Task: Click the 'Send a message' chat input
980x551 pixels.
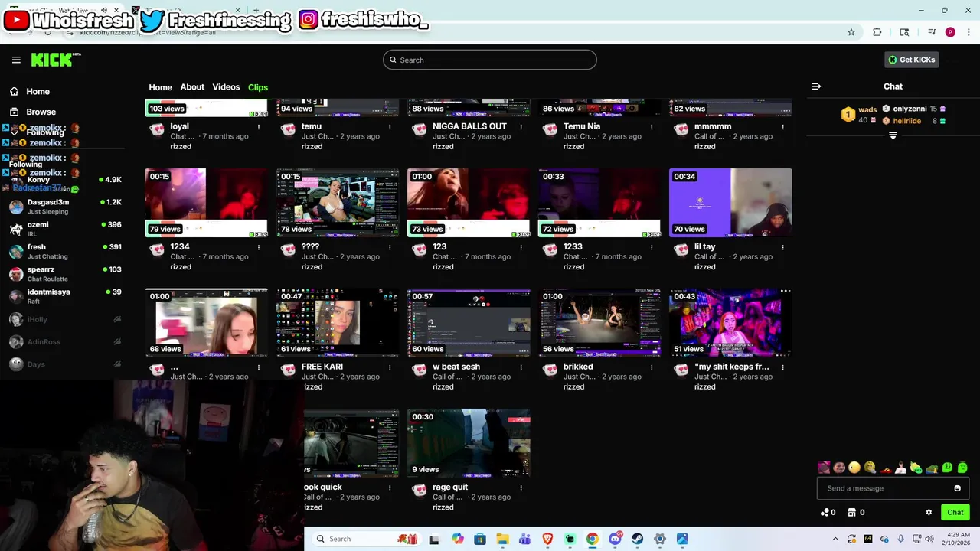Action: pos(893,488)
